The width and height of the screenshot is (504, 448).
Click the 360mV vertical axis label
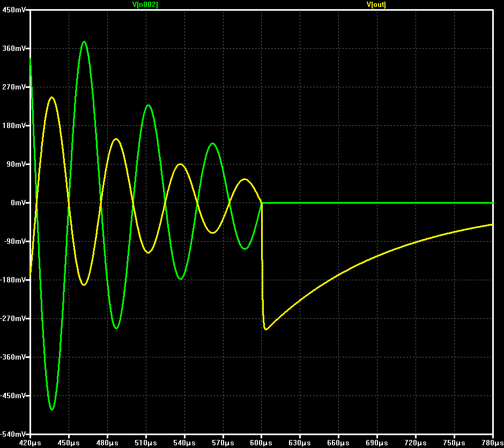tap(13, 48)
